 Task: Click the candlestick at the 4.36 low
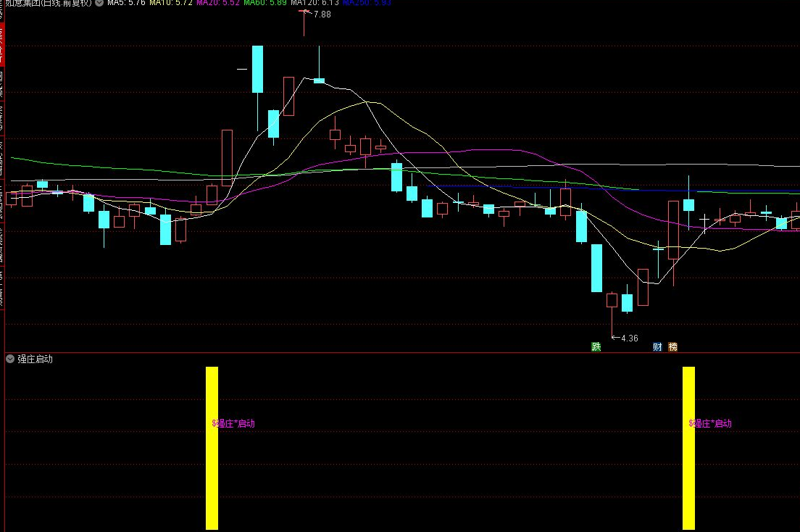coord(612,314)
